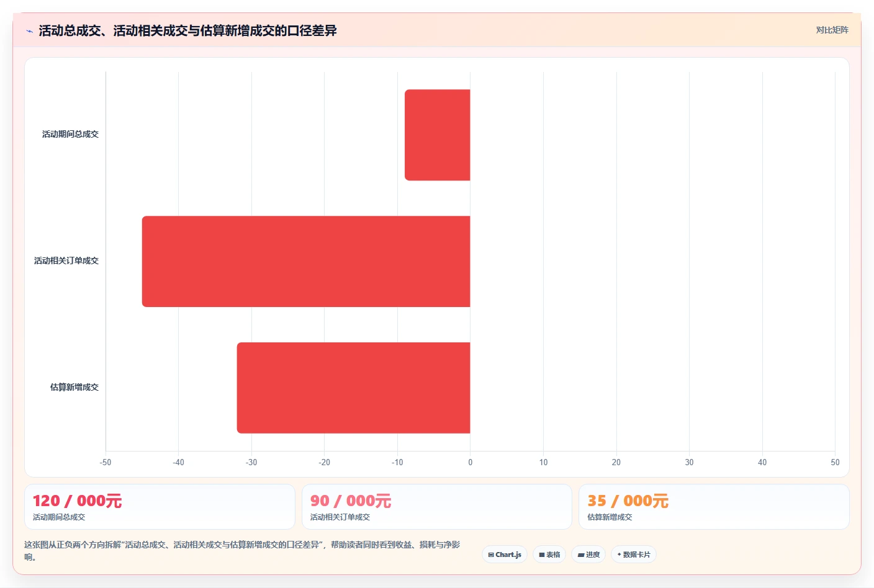874x588 pixels.
Task: Click the 30 x-axis tick label
Action: (689, 462)
